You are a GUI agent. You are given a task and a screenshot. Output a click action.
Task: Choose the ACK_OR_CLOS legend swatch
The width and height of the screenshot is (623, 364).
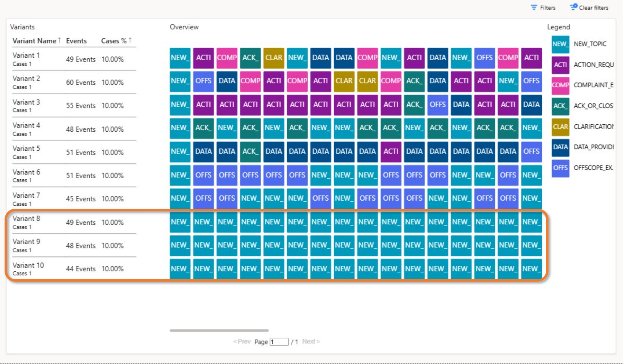[560, 106]
